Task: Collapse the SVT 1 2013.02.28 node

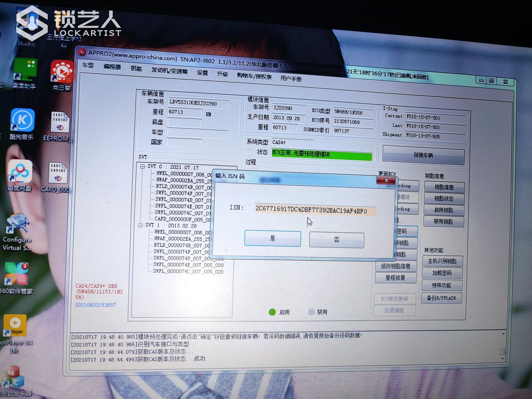Action: (x=140, y=225)
